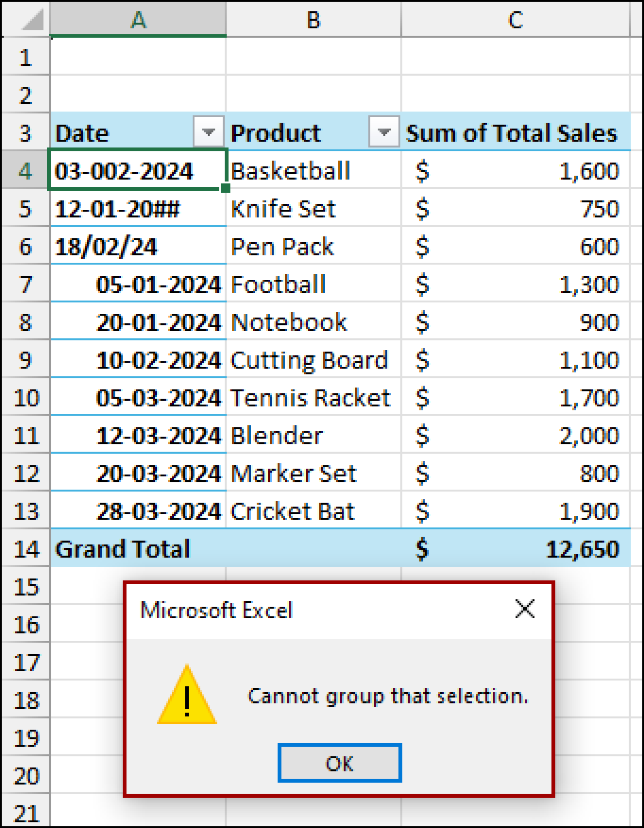
Task: Open the Product filter dropdown
Action: click(x=384, y=132)
